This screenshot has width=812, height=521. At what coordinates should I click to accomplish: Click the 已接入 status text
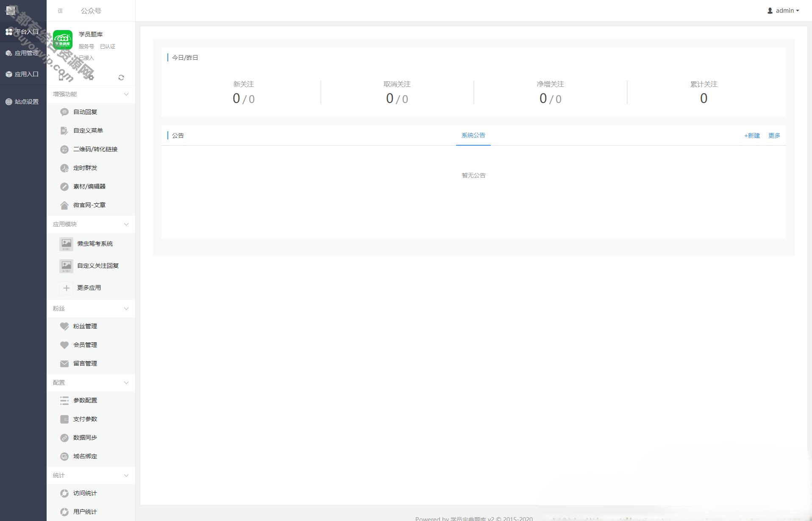pyautogui.click(x=86, y=58)
